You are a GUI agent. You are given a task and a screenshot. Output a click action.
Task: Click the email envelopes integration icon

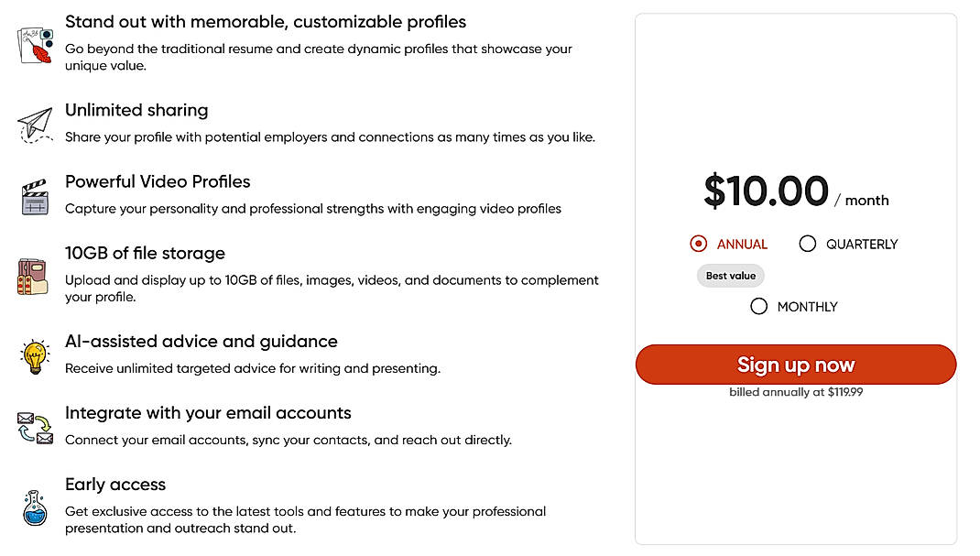(33, 426)
